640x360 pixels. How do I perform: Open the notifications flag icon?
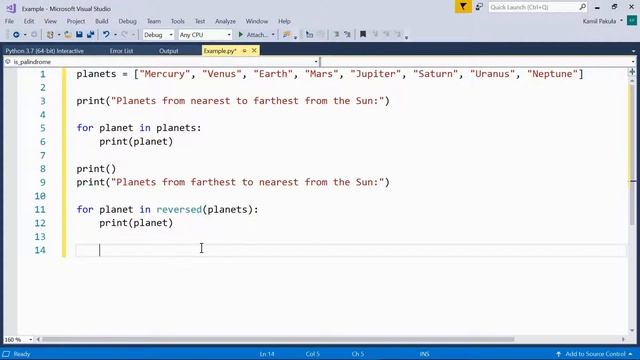click(x=463, y=7)
